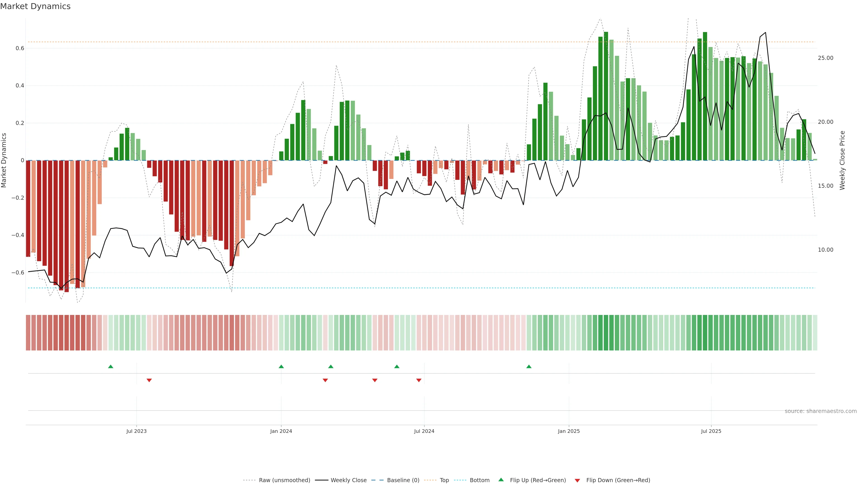Click the Market Dynamics chart title
Viewport: 868px width, 488px height.
coord(35,6)
